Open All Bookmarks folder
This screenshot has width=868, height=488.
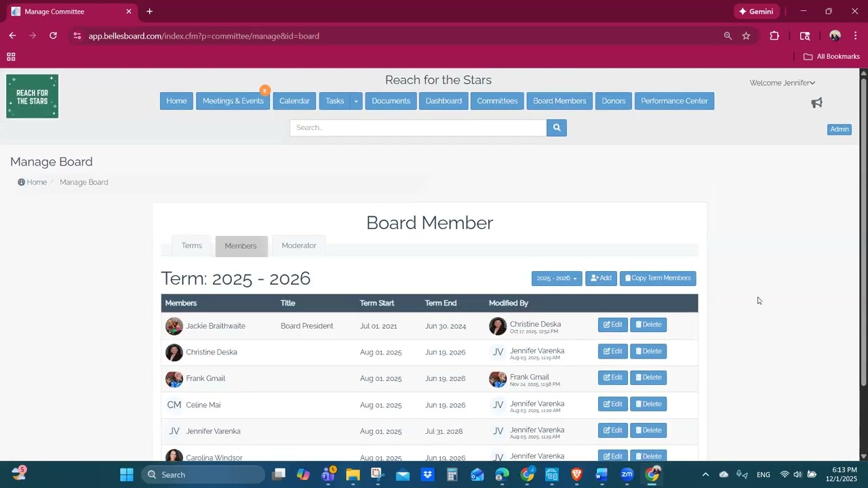tap(831, 57)
